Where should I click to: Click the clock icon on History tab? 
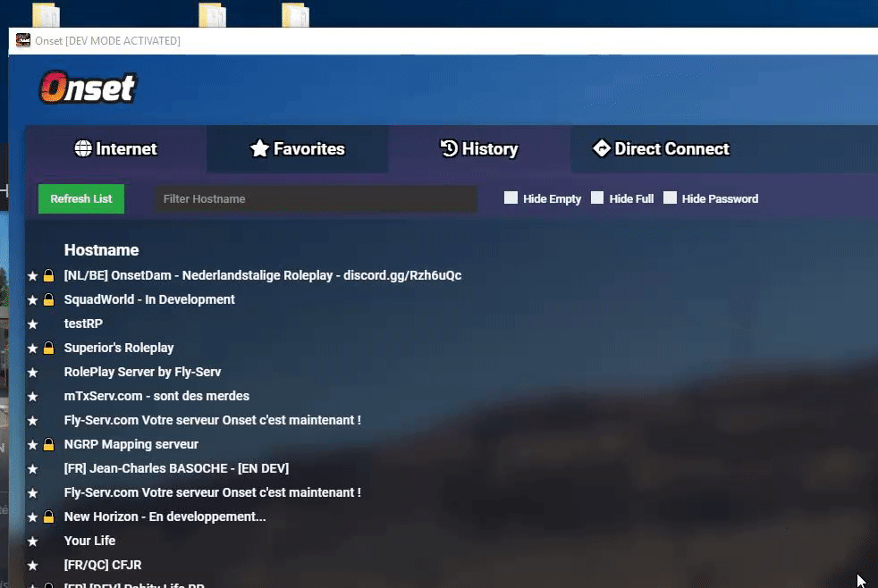(449, 148)
